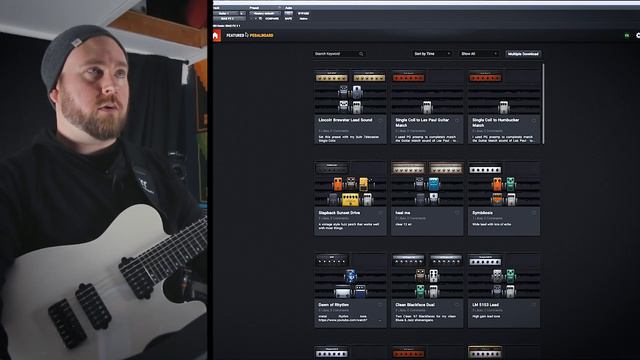Click the preset list vertical scrollbar
640x360 pixels.
(543, 104)
